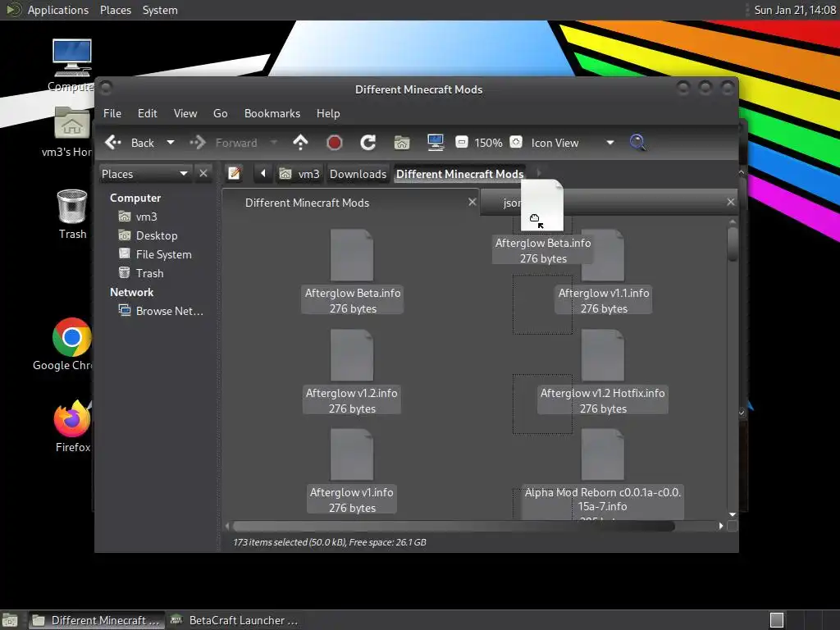Close the Different Minecraft Mods tab
Screen dimensions: 840x630
pos(472,202)
